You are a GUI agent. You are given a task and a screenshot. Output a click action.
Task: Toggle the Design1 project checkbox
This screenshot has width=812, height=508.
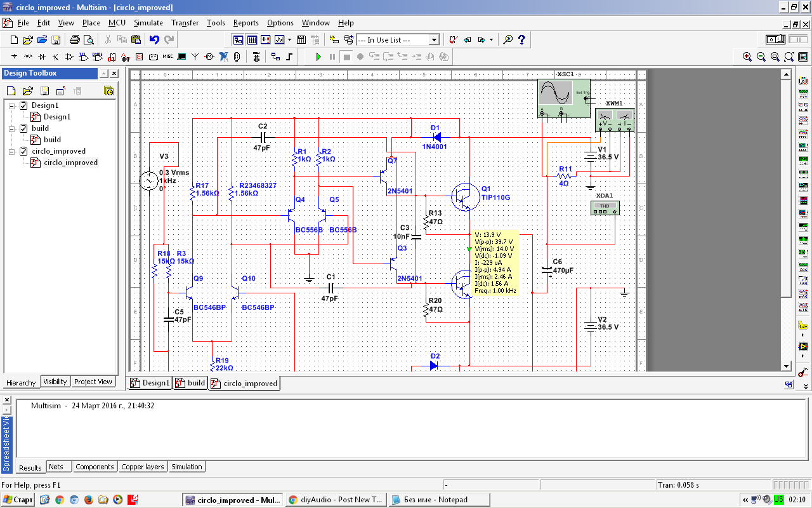point(23,105)
